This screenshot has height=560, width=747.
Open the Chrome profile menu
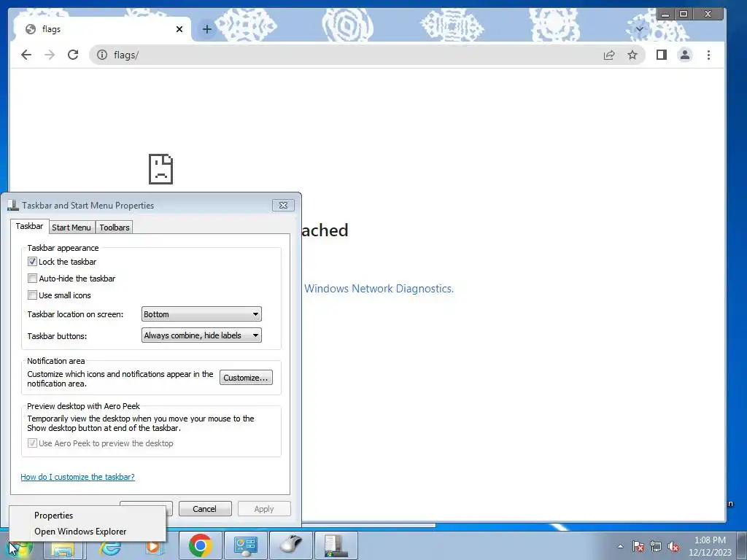coord(685,55)
